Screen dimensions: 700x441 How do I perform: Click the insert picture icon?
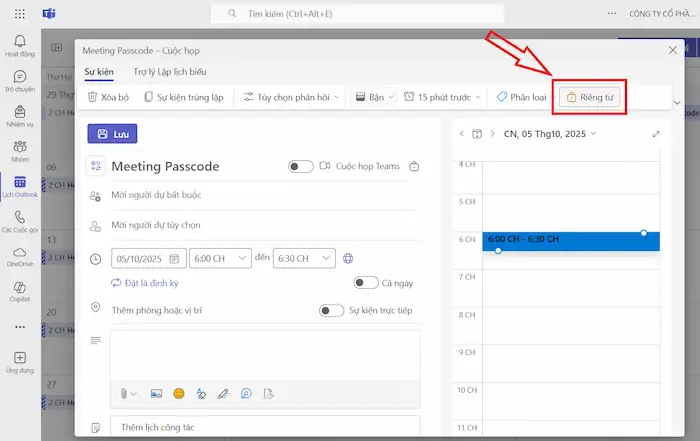[156, 393]
